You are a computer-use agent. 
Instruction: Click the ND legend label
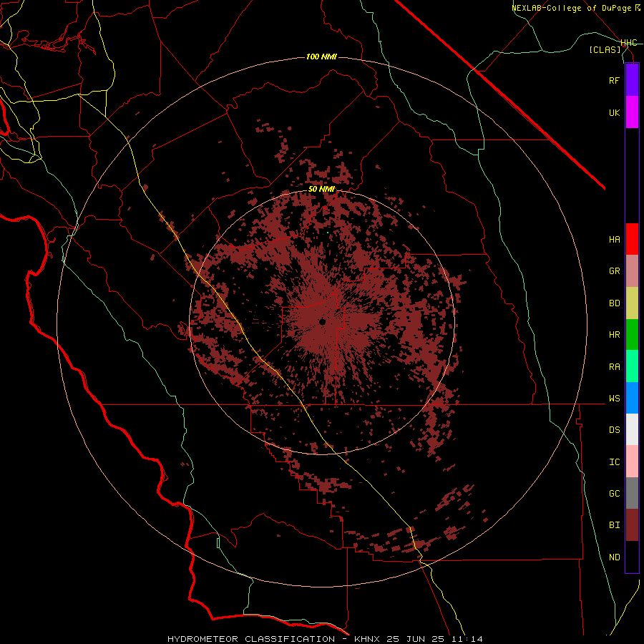[x=614, y=557]
